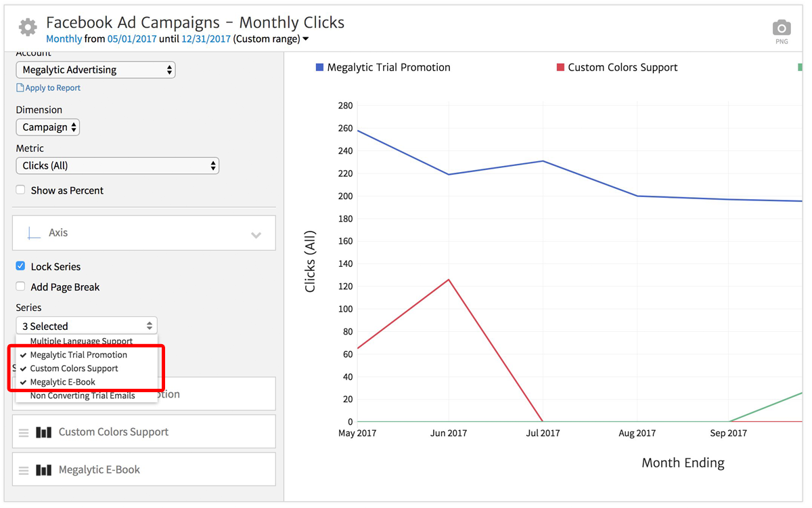Uncheck the Lock Series checkbox
The height and width of the screenshot is (508, 812).
(x=21, y=266)
